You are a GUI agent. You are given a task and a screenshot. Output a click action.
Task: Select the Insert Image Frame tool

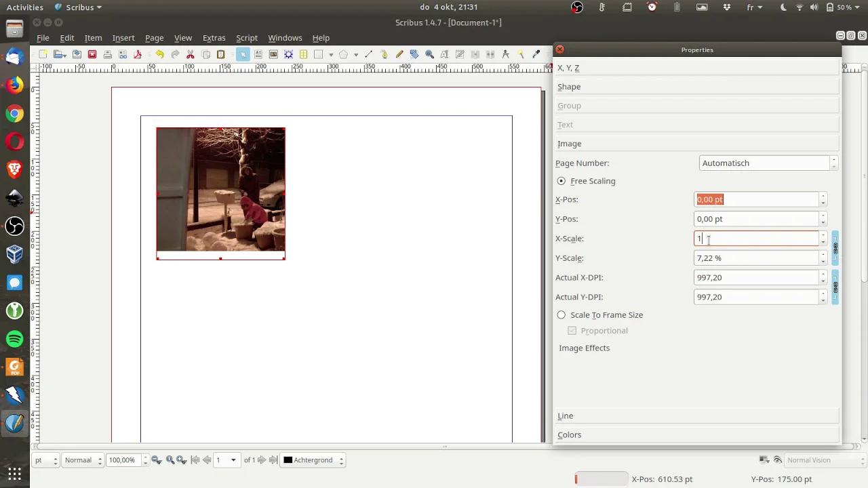tap(273, 54)
